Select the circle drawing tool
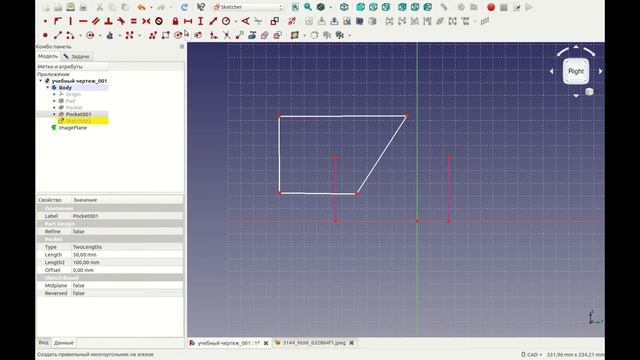This screenshot has width=640, height=360. pyautogui.click(x=90, y=36)
